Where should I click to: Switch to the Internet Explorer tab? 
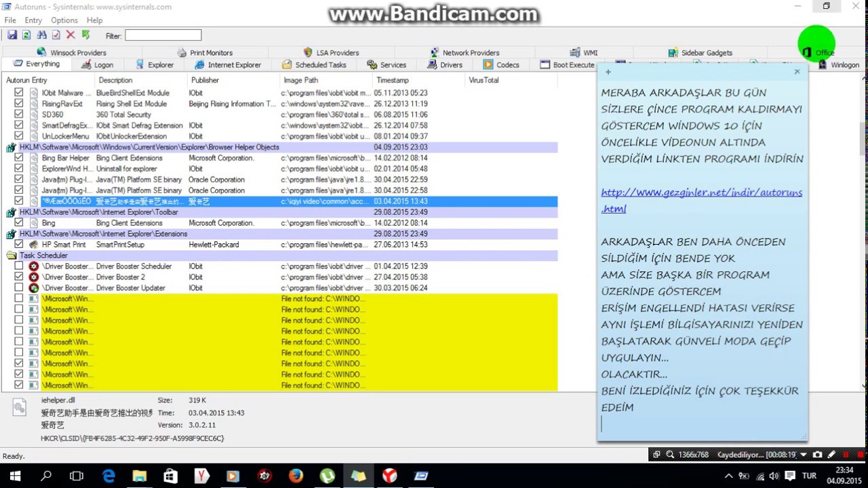(x=228, y=65)
